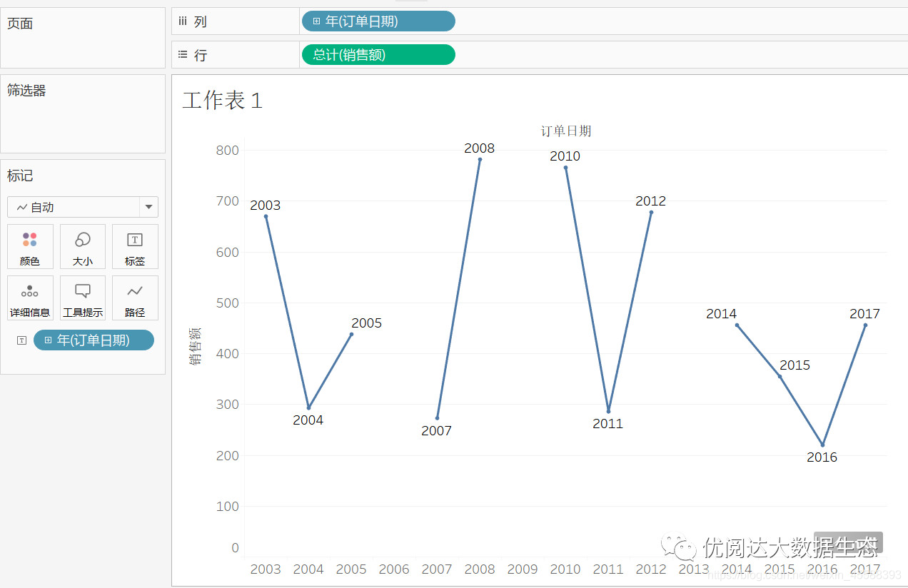Click the label icon beside 年(订单日期) in marks

click(21, 340)
